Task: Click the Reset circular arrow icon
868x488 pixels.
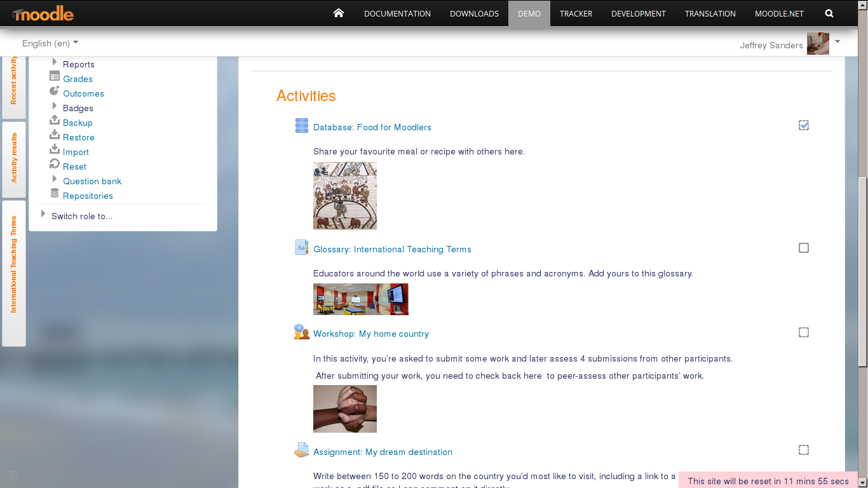Action: (55, 164)
